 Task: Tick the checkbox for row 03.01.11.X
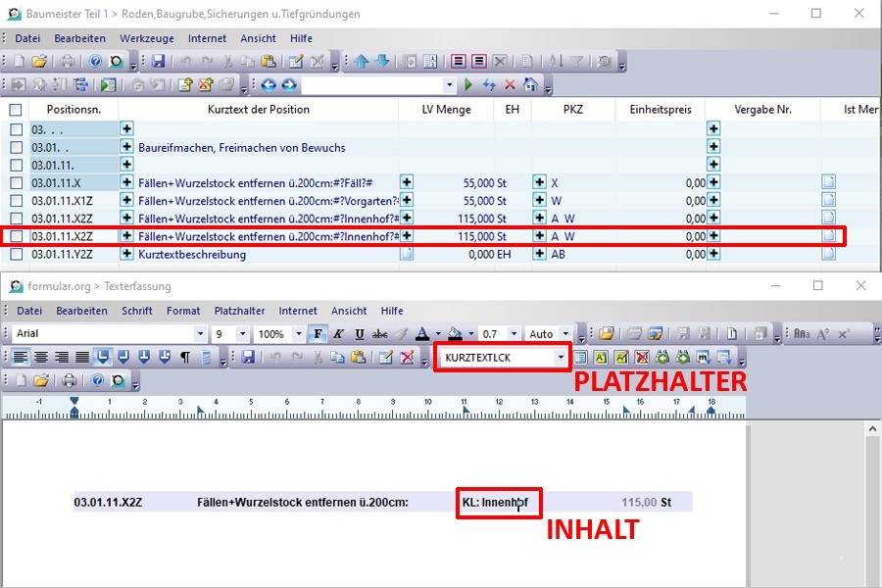point(16,183)
